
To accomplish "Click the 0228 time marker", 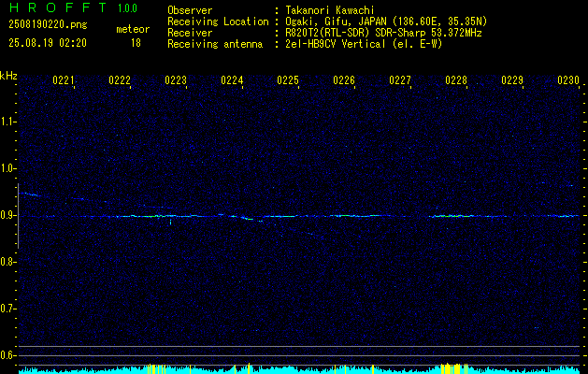I will (x=456, y=80).
